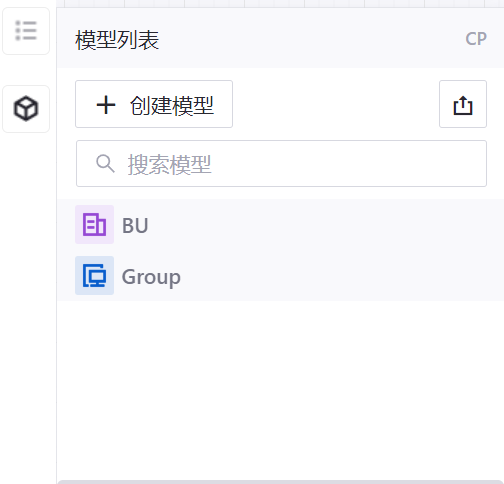504x484 pixels.
Task: Select the cube model sidebar icon
Action: (x=26, y=109)
